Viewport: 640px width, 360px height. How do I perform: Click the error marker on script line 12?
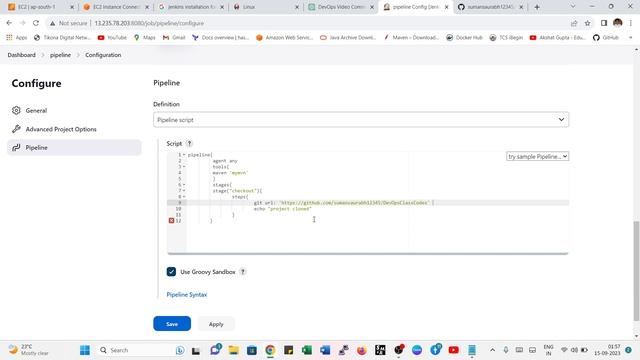click(x=171, y=220)
